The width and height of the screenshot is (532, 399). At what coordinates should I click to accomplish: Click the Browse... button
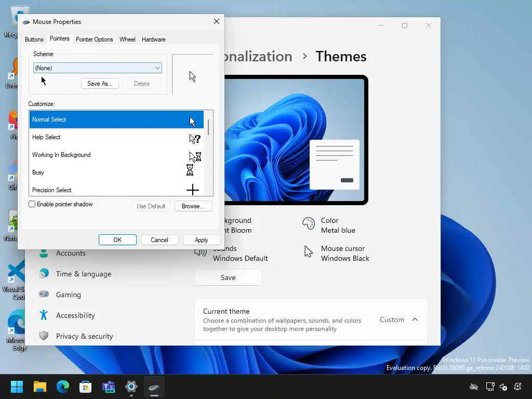coord(193,206)
